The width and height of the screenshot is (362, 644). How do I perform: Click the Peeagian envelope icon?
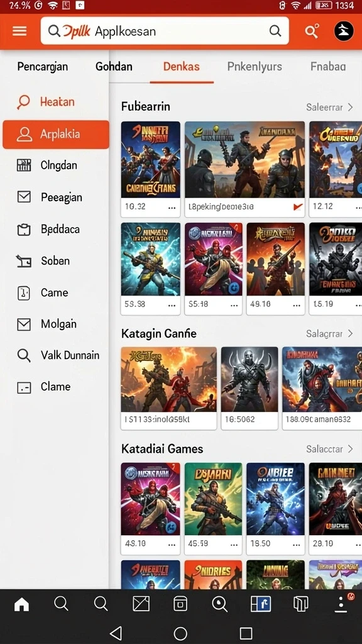click(x=24, y=197)
